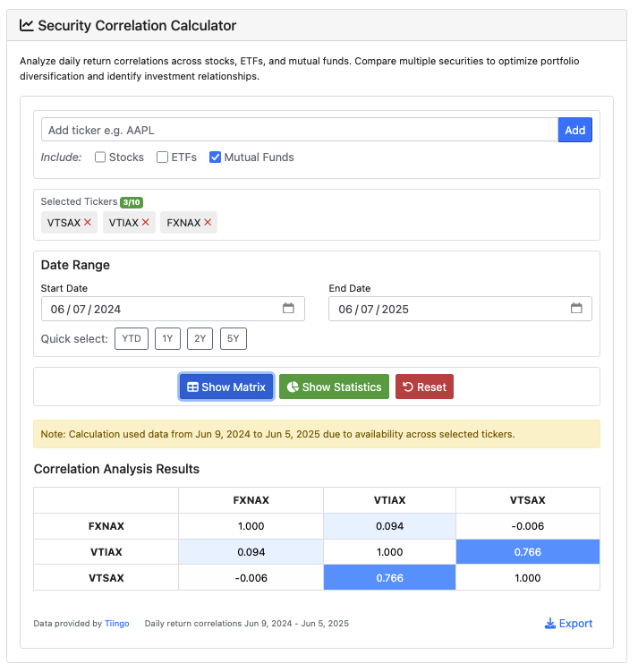Click the FXNAX column header

click(251, 500)
